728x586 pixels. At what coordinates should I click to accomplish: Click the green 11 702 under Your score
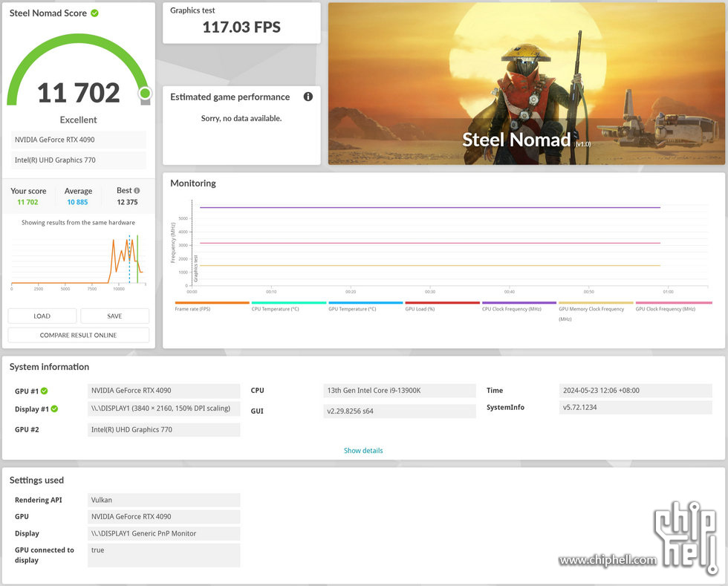click(x=28, y=202)
